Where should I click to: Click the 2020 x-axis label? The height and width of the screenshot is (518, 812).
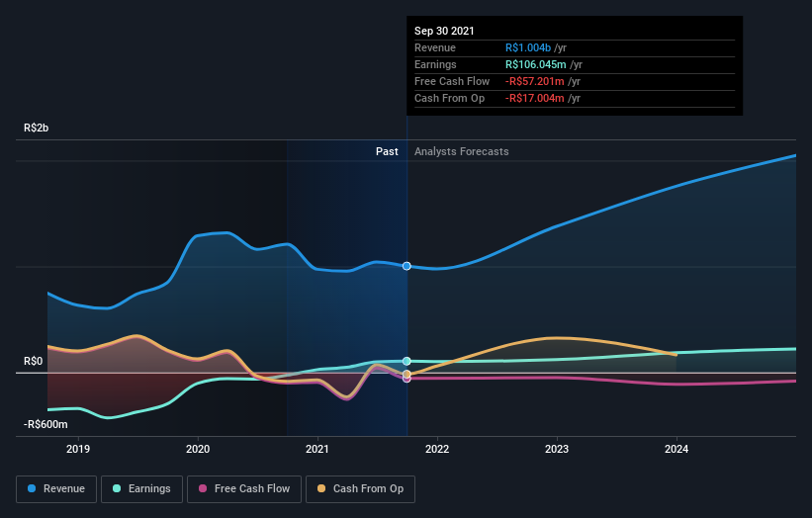click(198, 449)
